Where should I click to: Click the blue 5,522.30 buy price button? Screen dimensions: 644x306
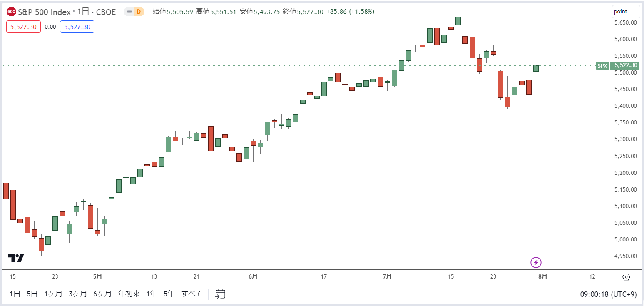point(77,27)
